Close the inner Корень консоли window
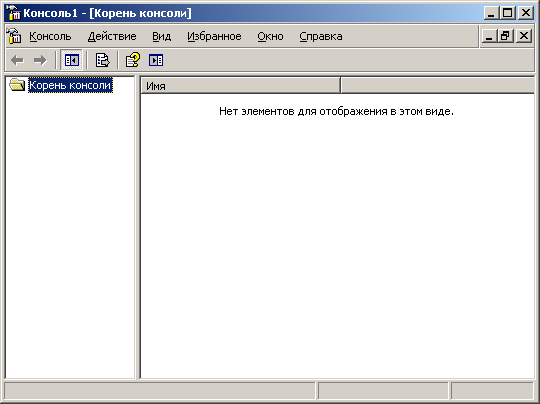This screenshot has height=404, width=540. (x=524, y=36)
